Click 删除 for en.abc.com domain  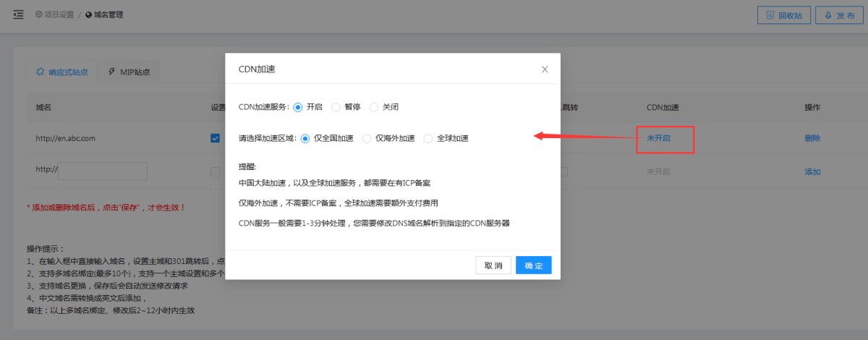812,138
